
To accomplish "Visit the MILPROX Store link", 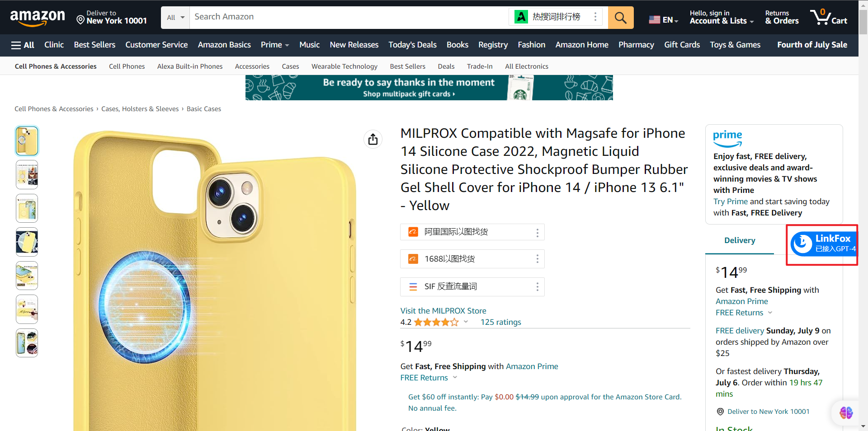I will [x=443, y=311].
